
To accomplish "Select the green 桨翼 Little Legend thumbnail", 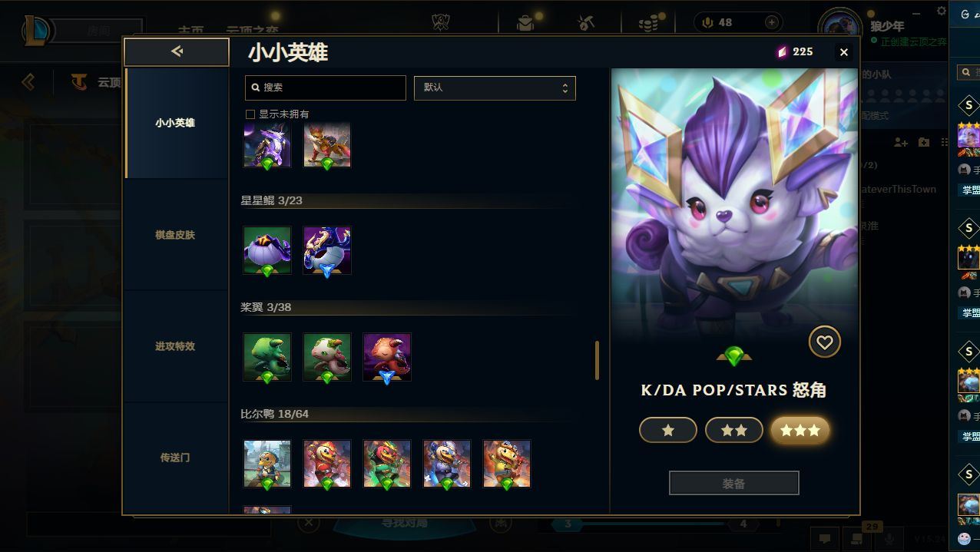I will click(x=267, y=357).
